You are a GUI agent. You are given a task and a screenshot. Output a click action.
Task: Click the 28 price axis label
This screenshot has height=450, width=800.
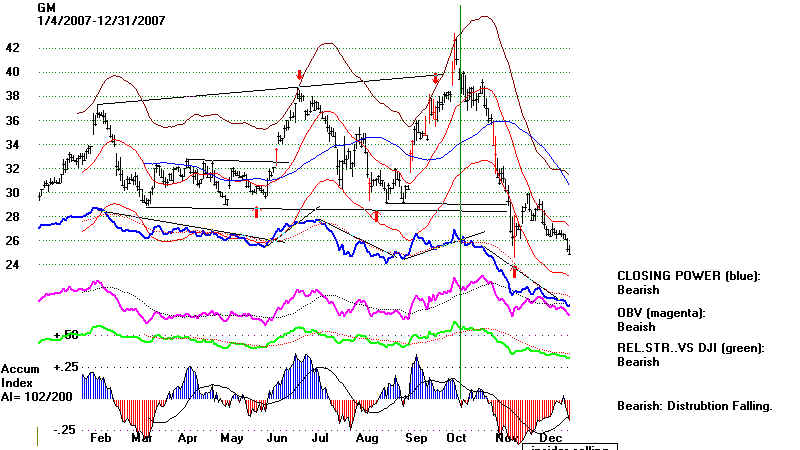tap(13, 216)
